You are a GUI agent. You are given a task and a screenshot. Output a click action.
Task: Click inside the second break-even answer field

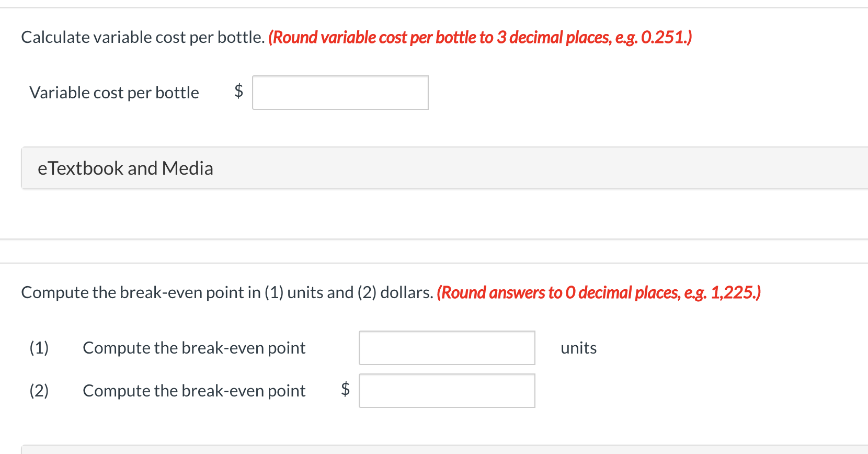pos(447,390)
